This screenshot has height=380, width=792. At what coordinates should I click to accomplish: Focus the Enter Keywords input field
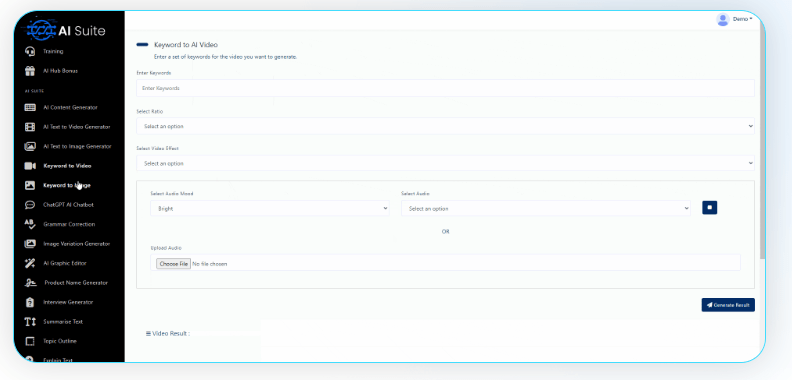[446, 88]
